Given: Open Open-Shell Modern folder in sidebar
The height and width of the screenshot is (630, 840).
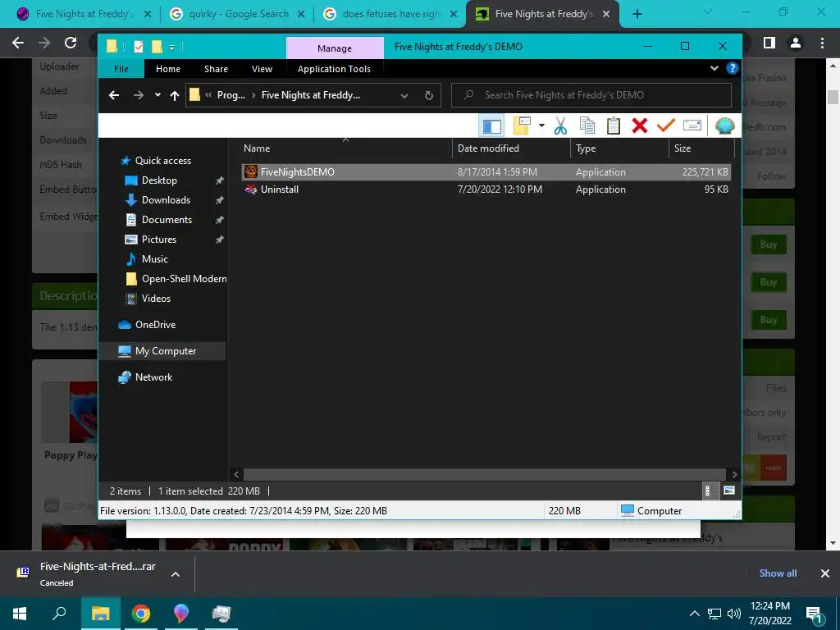Looking at the screenshot, I should tap(184, 279).
